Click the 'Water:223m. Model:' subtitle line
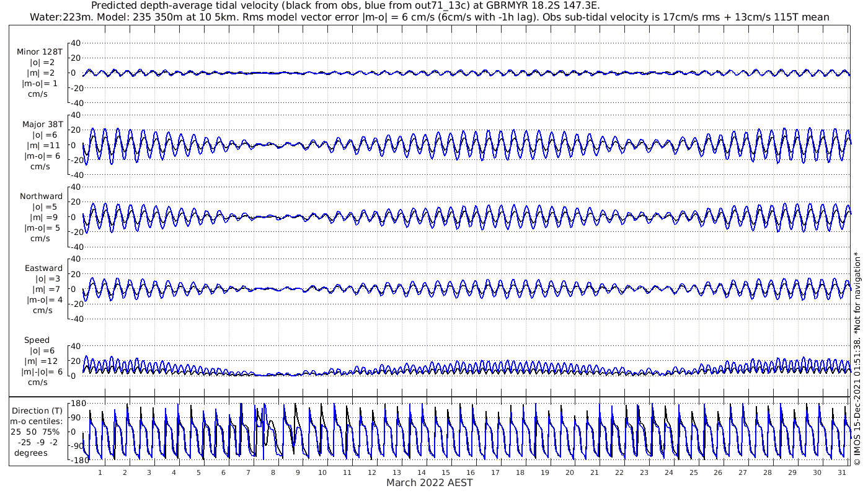This screenshot has width=868, height=496. point(430,17)
